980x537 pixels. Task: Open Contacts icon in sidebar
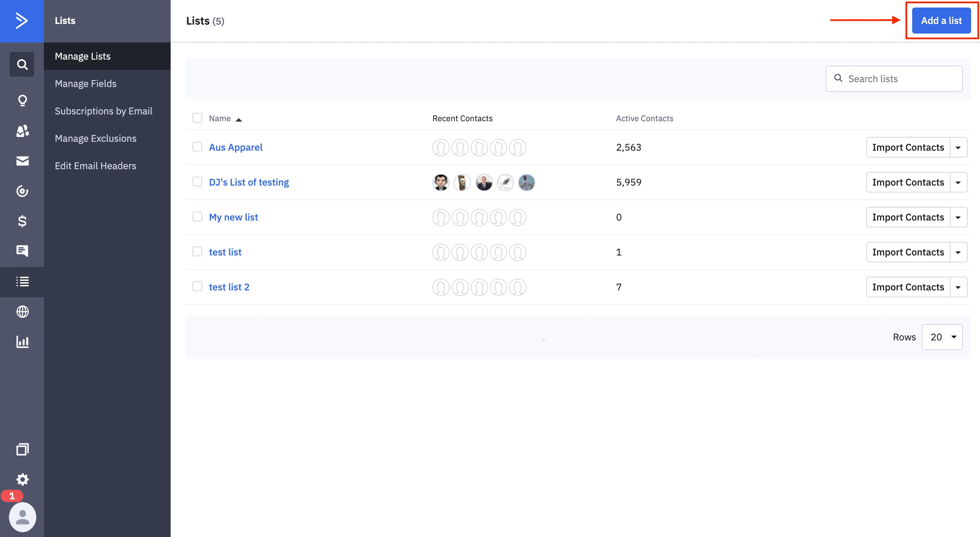click(22, 131)
